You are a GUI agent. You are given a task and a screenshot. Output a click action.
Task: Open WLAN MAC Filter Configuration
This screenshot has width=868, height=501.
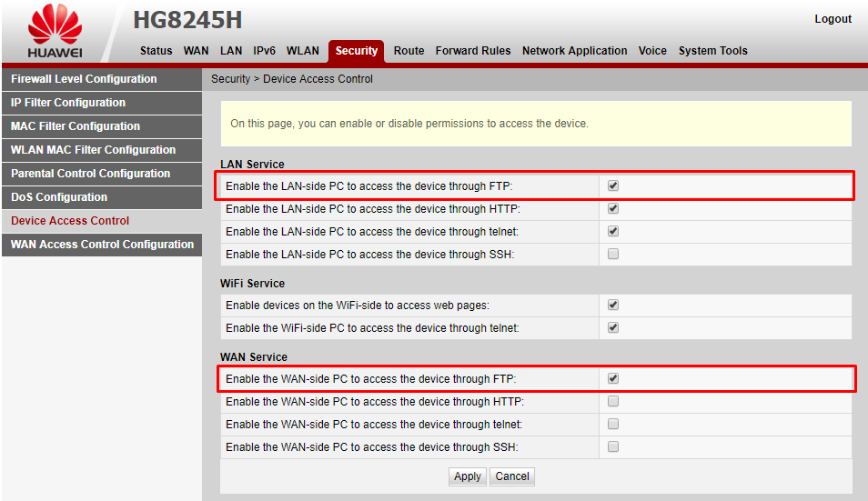(102, 150)
